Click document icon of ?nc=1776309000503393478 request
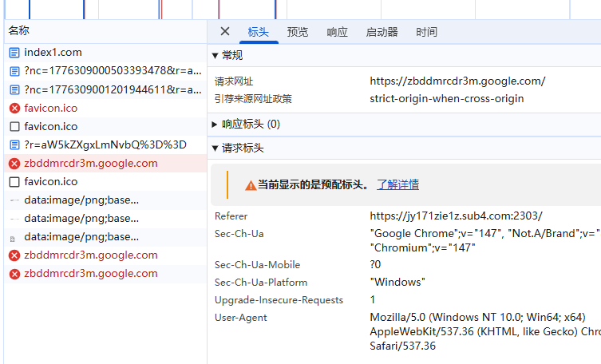 pyautogui.click(x=14, y=71)
